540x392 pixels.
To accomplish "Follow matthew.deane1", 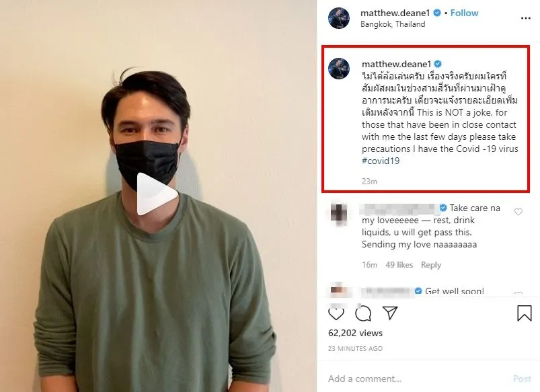I will [x=464, y=13].
